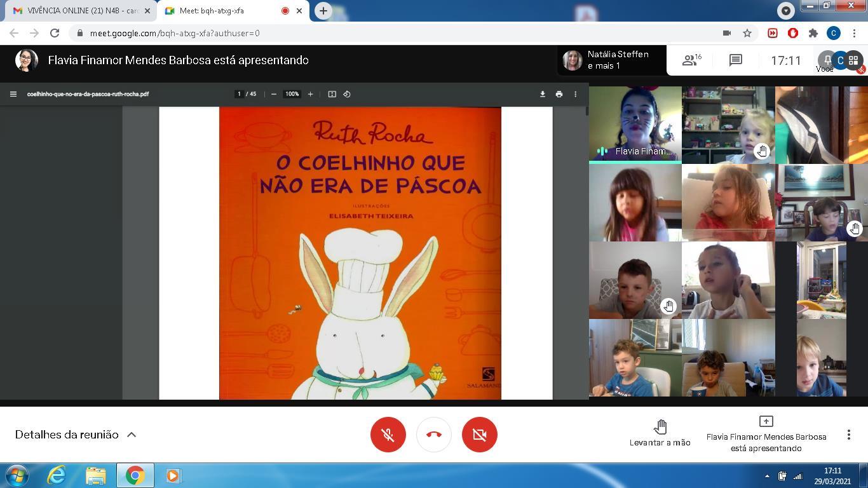Viewport: 868px width, 488px height.
Task: Click the Chrome taskbar button
Action: click(135, 476)
